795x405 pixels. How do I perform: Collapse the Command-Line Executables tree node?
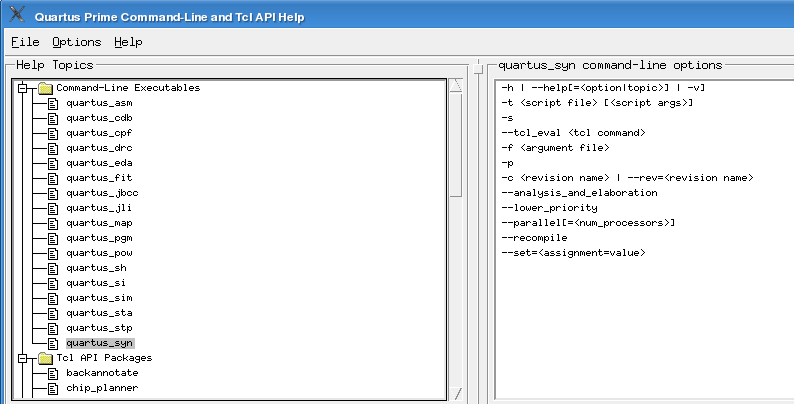pos(22,88)
